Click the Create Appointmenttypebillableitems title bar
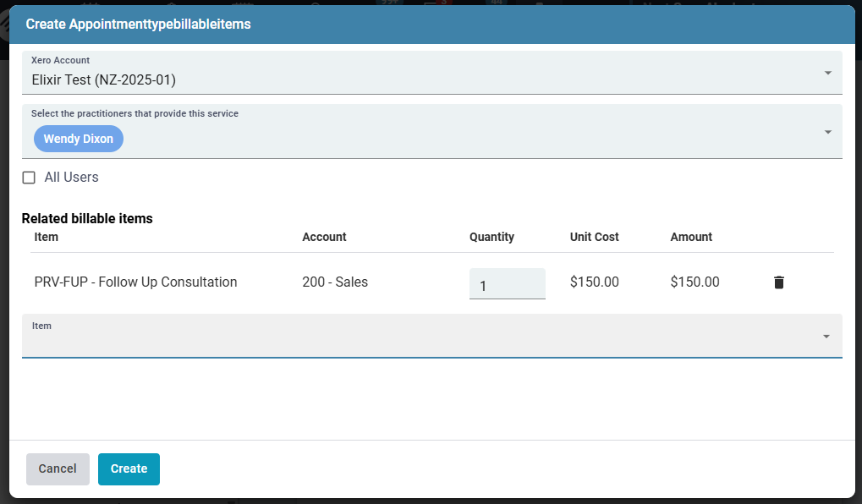Screen dimensions: 862x504 (x=139, y=25)
